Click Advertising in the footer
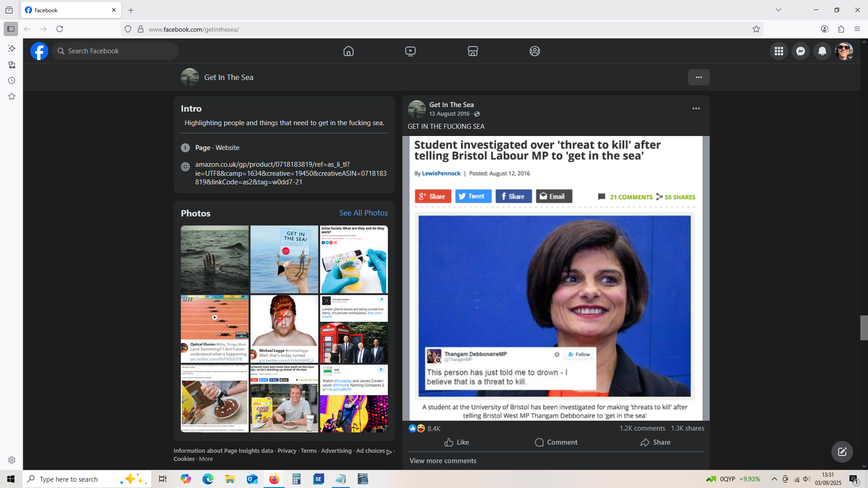 point(336,451)
